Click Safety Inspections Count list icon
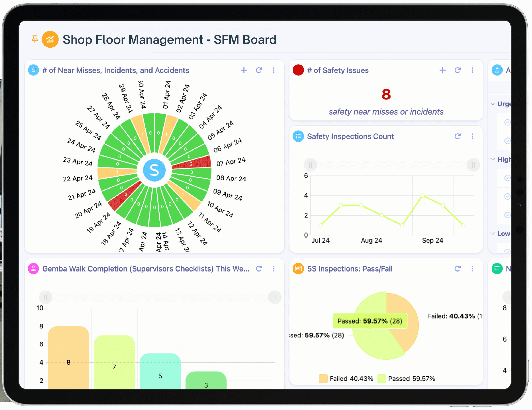532x410 pixels. [x=298, y=136]
